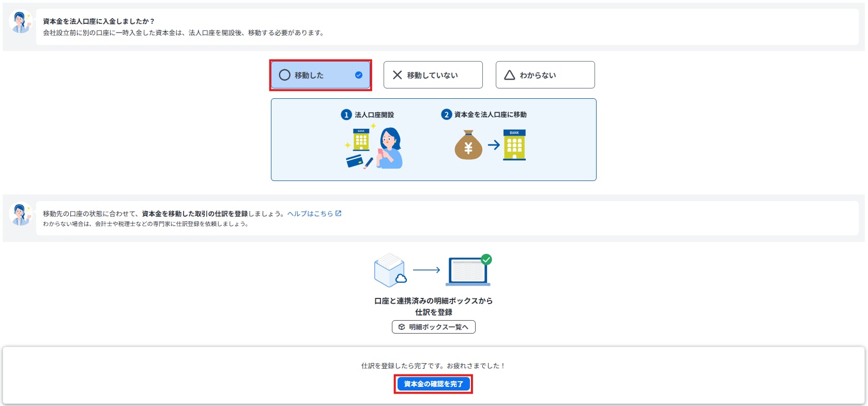Screen dimensions: 868x406
Task: Click 資本金の確認を完了 button
Action: pyautogui.click(x=433, y=384)
